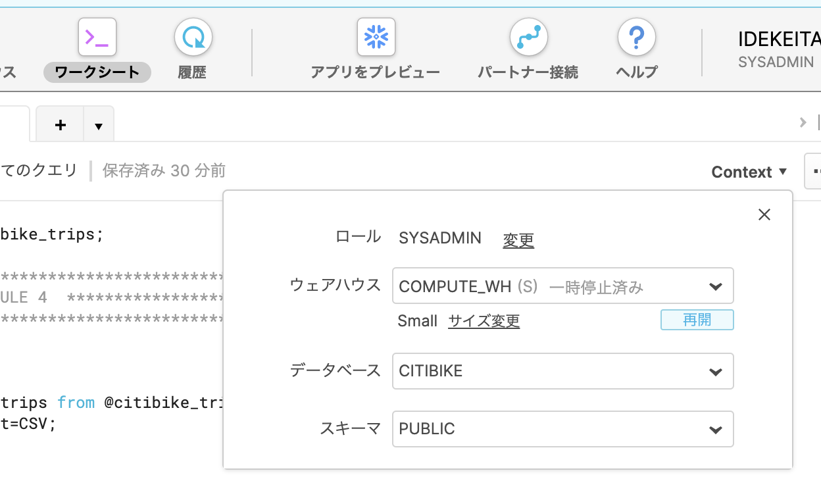The width and height of the screenshot is (821, 504).
Task: Click the right chevron beside the tab bar
Action: click(803, 122)
